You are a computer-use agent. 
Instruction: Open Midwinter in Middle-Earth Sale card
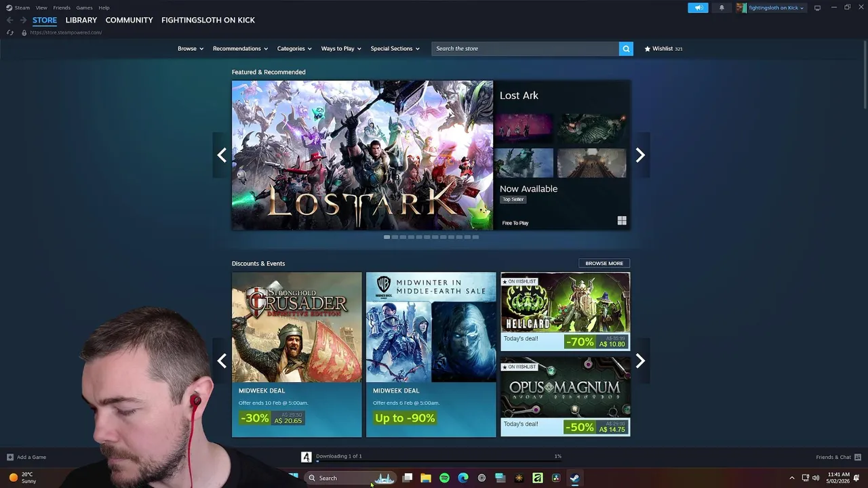click(x=431, y=354)
